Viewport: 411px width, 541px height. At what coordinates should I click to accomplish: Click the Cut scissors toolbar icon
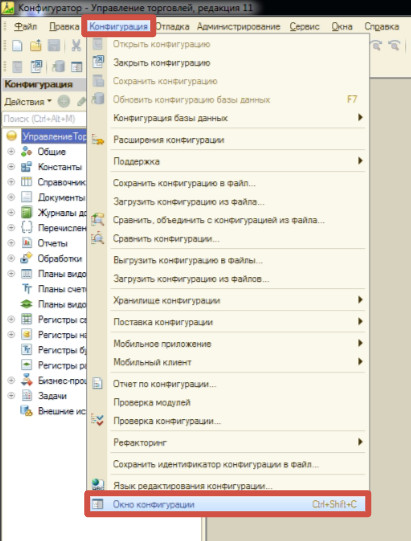(76, 46)
